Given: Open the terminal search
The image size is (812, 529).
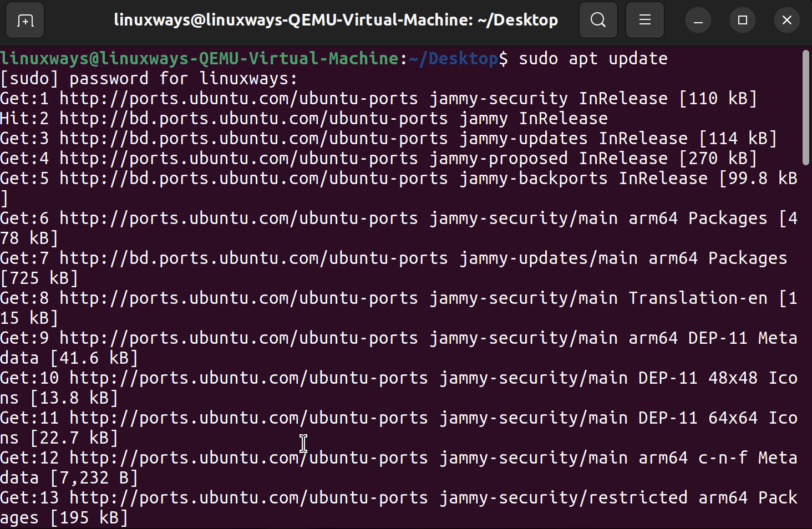Looking at the screenshot, I should [x=598, y=20].
